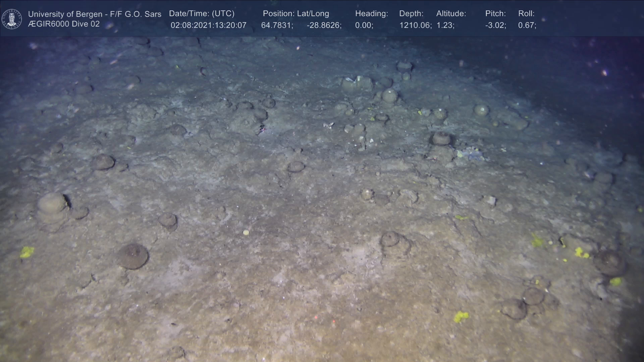This screenshot has height=362, width=644.
Task: Click the 'University of Bergen - F/F G.O. Sars' text
Action: tap(95, 14)
